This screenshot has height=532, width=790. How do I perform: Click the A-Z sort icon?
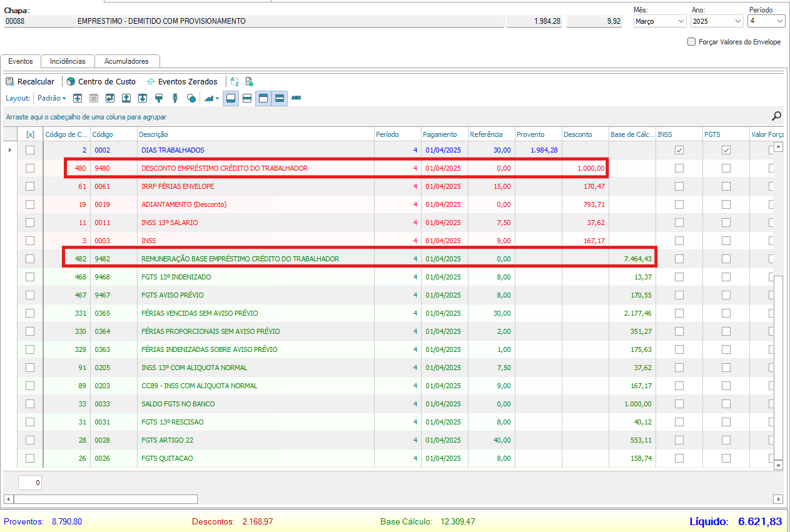235,81
